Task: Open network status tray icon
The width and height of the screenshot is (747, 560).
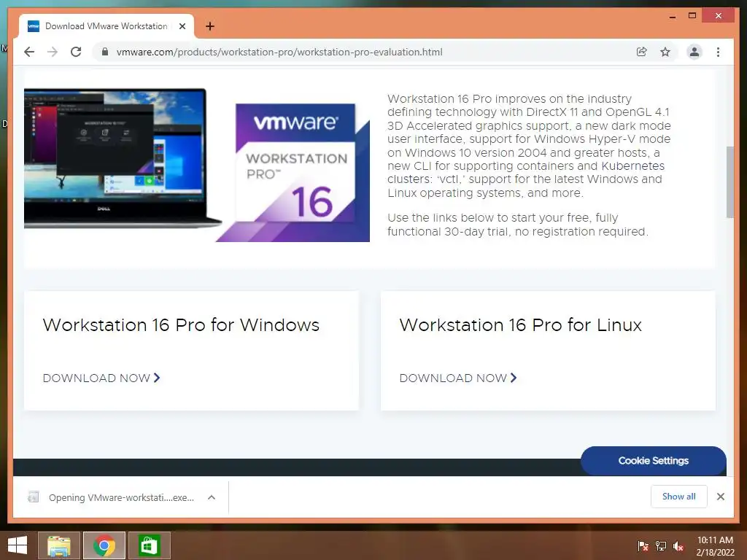Action: pyautogui.click(x=661, y=546)
